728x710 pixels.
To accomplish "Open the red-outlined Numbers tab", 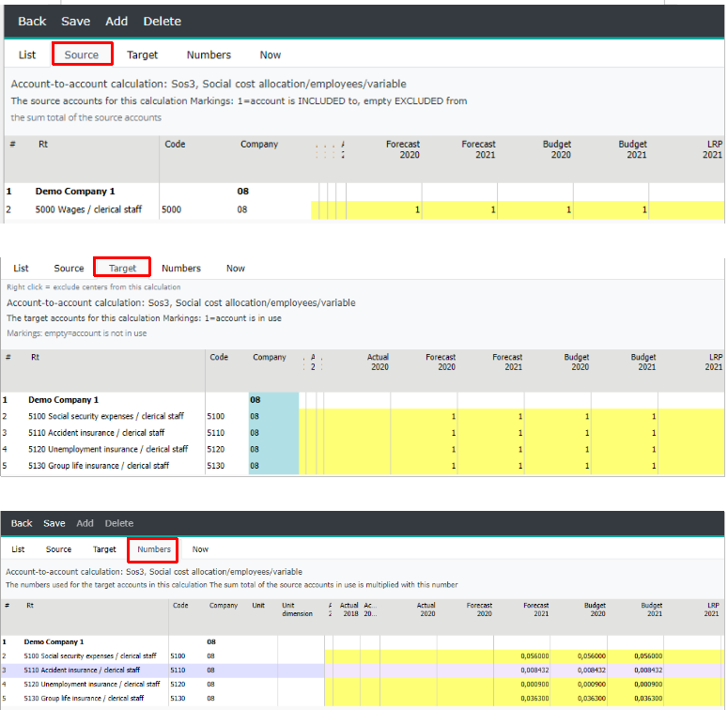I will pyautogui.click(x=154, y=548).
